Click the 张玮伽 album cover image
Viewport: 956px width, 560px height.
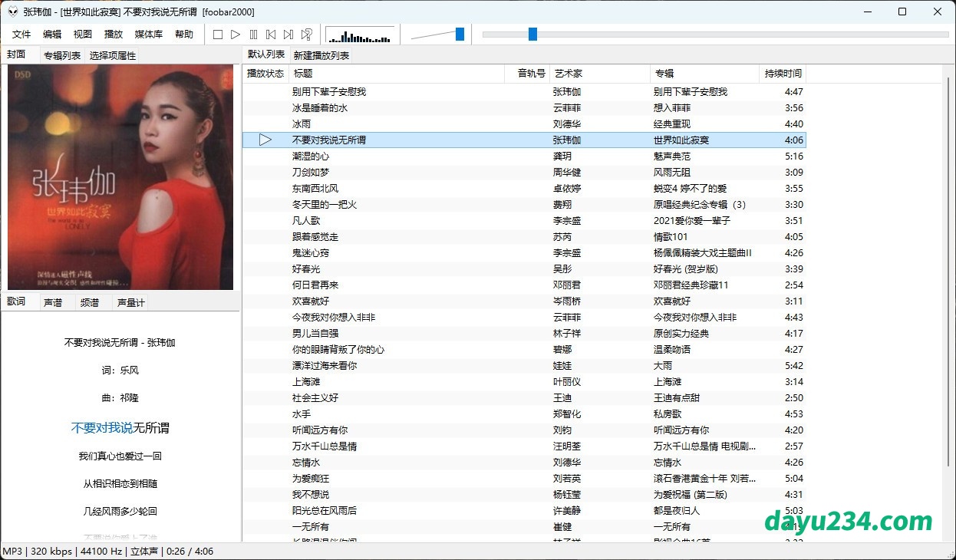coord(120,177)
